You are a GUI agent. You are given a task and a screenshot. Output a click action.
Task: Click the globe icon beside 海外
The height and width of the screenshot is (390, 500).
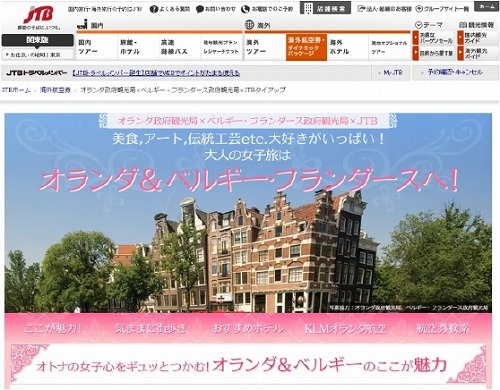[249, 25]
